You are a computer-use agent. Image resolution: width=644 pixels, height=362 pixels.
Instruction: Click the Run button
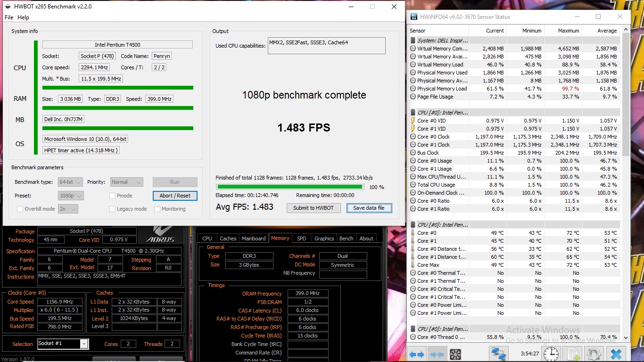(175, 182)
